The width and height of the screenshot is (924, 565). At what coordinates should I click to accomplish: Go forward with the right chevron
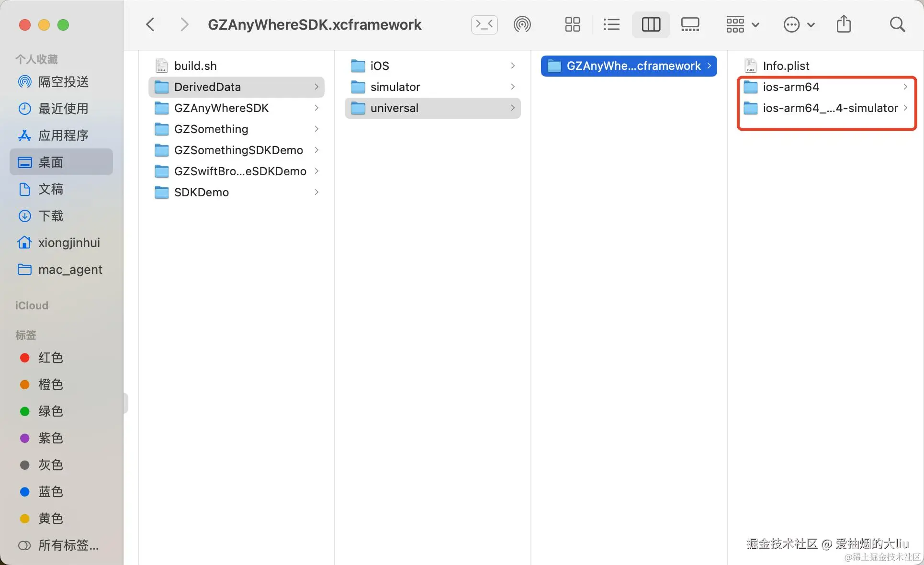(184, 24)
